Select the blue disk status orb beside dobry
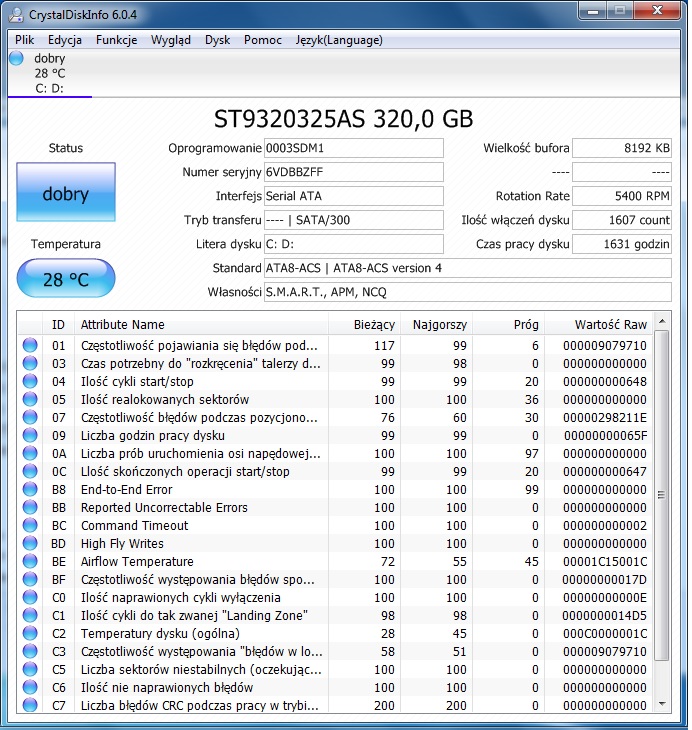Viewport: 692px width, 730px height. click(x=16, y=59)
